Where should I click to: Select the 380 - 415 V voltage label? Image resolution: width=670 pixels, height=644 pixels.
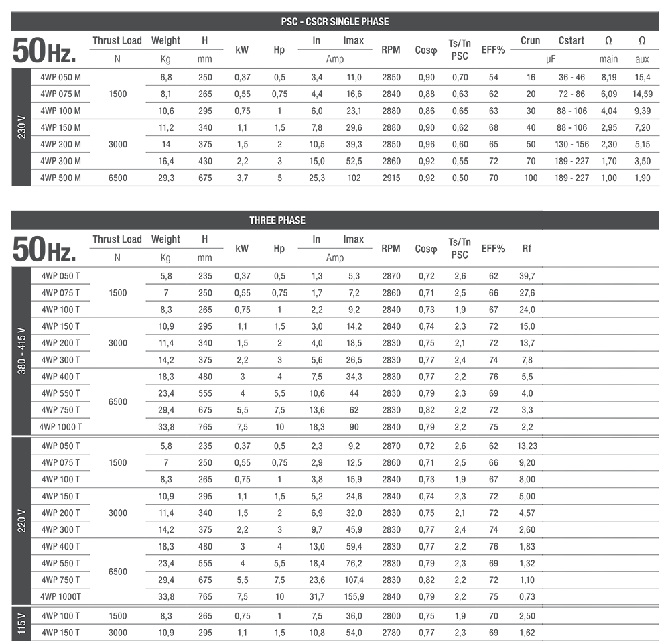tap(22, 350)
